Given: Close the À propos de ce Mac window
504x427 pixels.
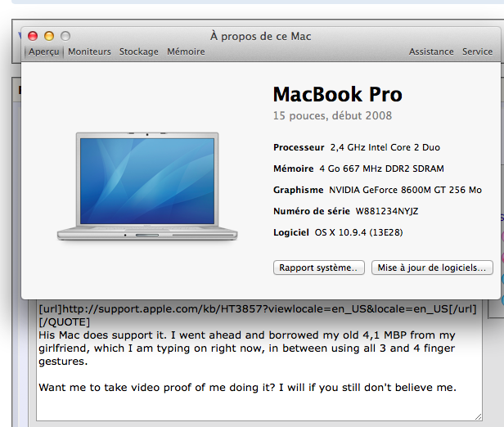Looking at the screenshot, I should [33, 36].
